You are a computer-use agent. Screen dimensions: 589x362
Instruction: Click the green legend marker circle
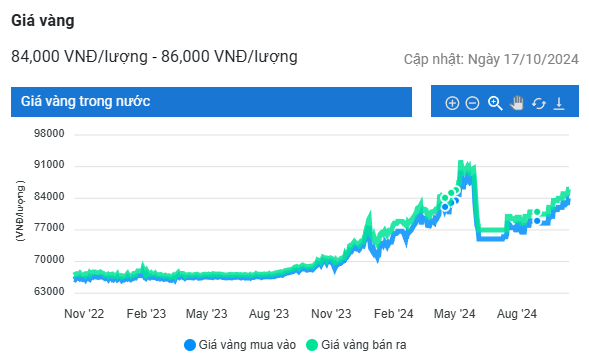pyautogui.click(x=312, y=345)
